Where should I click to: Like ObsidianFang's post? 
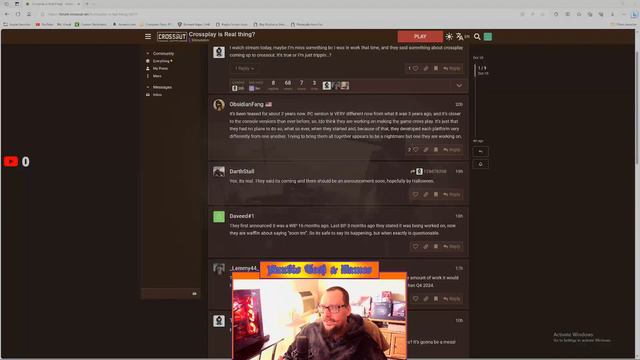(415, 150)
